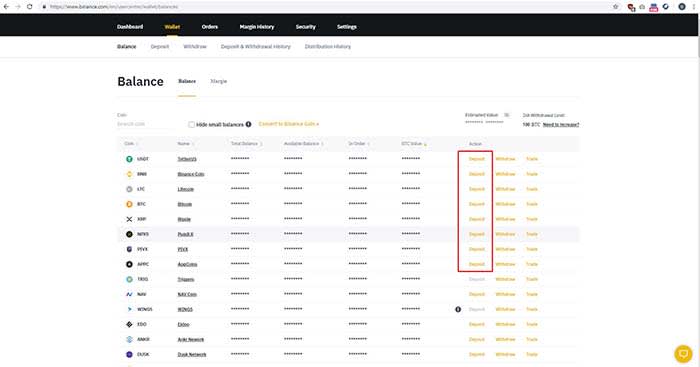The height and width of the screenshot is (367, 700).
Task: Click the browser address bar
Action: (326, 7)
